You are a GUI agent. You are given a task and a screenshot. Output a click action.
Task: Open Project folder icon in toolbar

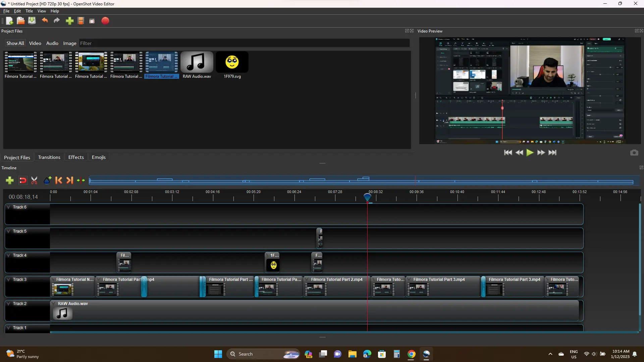(21, 21)
